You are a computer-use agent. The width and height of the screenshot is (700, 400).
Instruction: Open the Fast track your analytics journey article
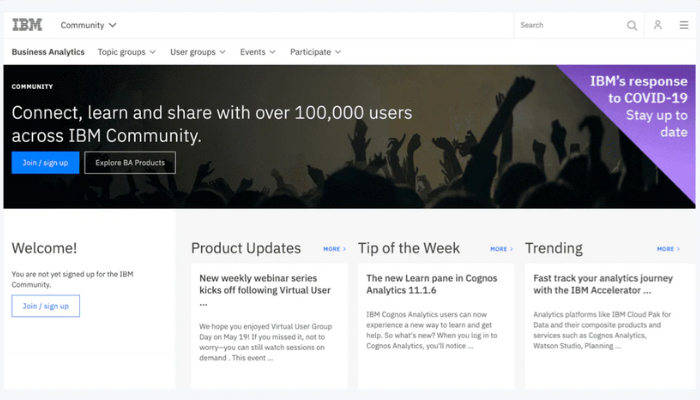point(603,284)
